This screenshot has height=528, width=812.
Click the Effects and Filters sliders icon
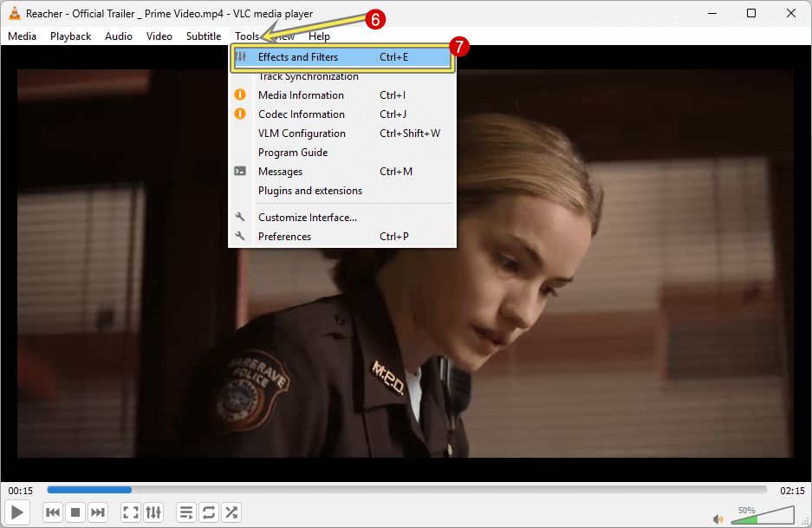(241, 57)
